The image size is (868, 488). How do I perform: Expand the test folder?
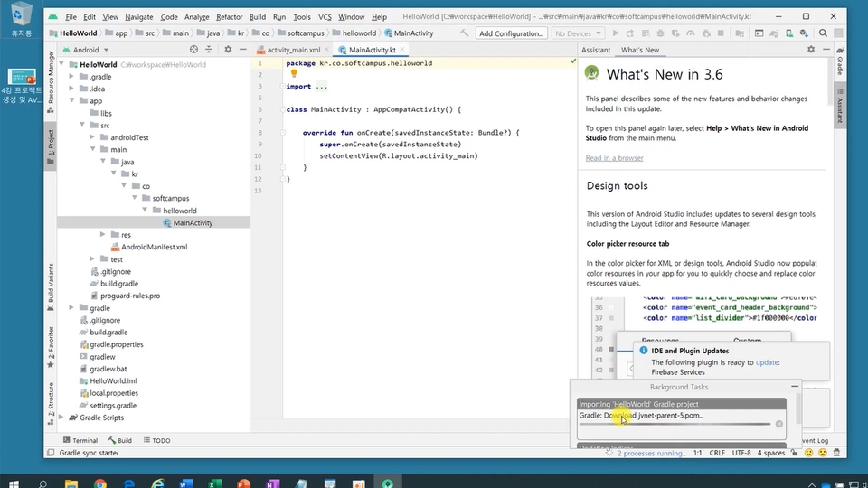[92, 259]
